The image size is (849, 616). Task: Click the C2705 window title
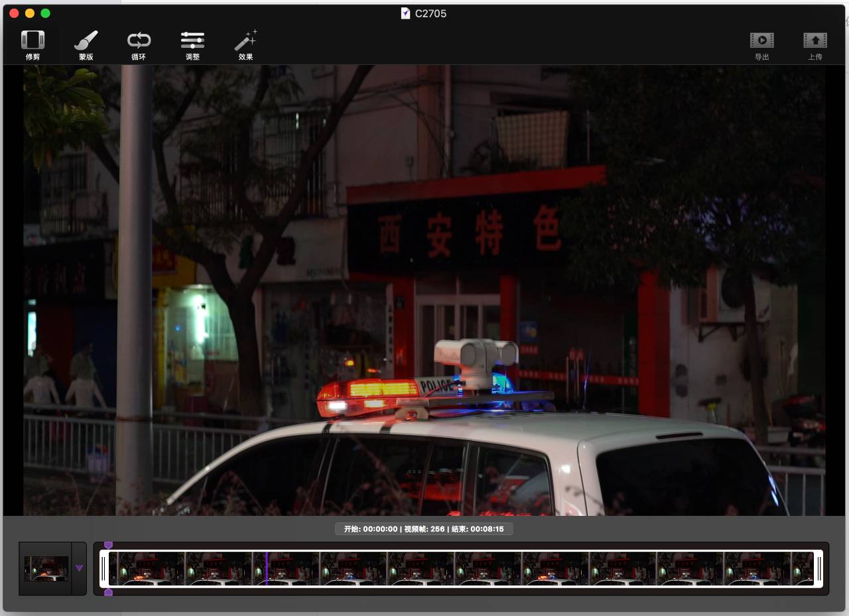pyautogui.click(x=431, y=13)
